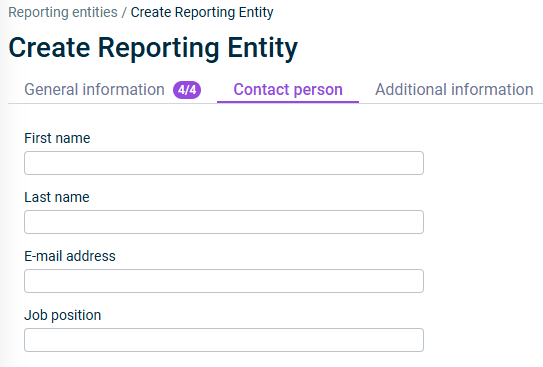This screenshot has height=367, width=543.
Task: Select the Contact person tab
Action: coord(288,90)
